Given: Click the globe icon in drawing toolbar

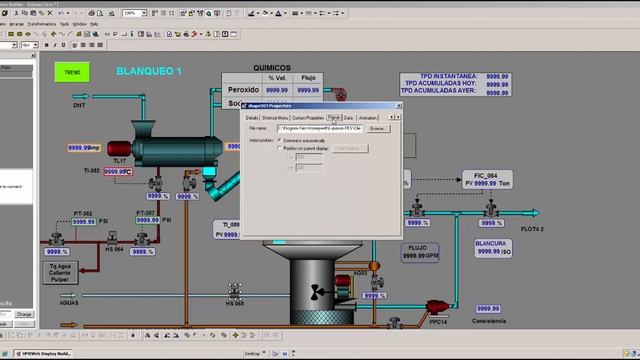Looking at the screenshot, I should 96,34.
